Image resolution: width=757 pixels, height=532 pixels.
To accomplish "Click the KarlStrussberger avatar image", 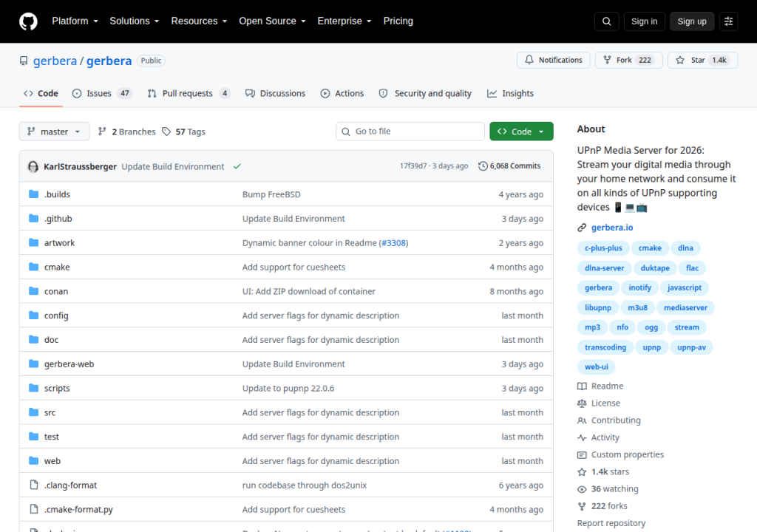I will tap(33, 166).
